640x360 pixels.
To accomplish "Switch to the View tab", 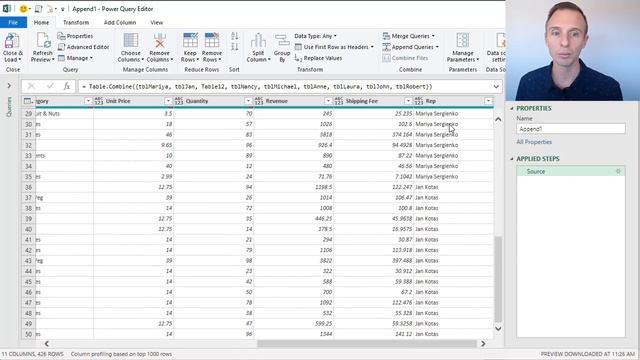I will click(156, 22).
